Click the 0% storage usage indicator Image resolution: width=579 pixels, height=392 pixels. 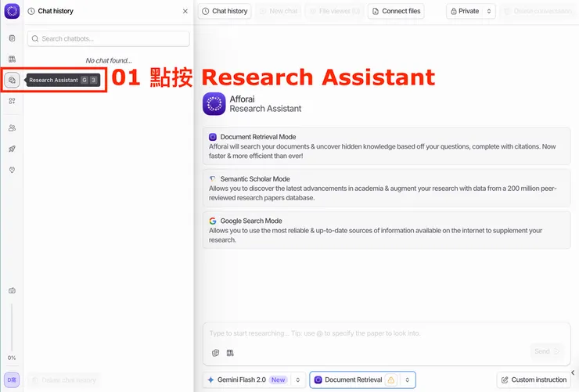coord(12,358)
